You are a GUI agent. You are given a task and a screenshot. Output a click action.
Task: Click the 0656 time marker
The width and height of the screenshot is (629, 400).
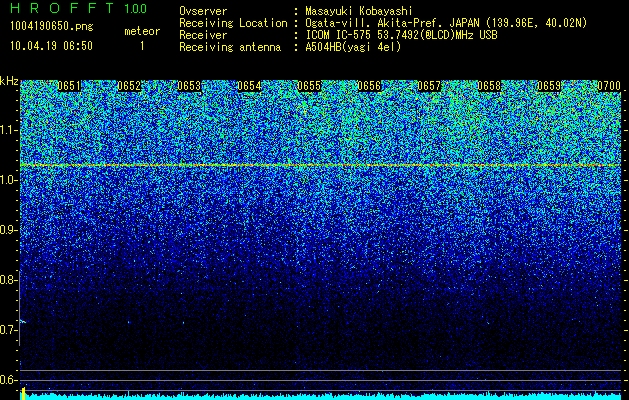click(369, 86)
